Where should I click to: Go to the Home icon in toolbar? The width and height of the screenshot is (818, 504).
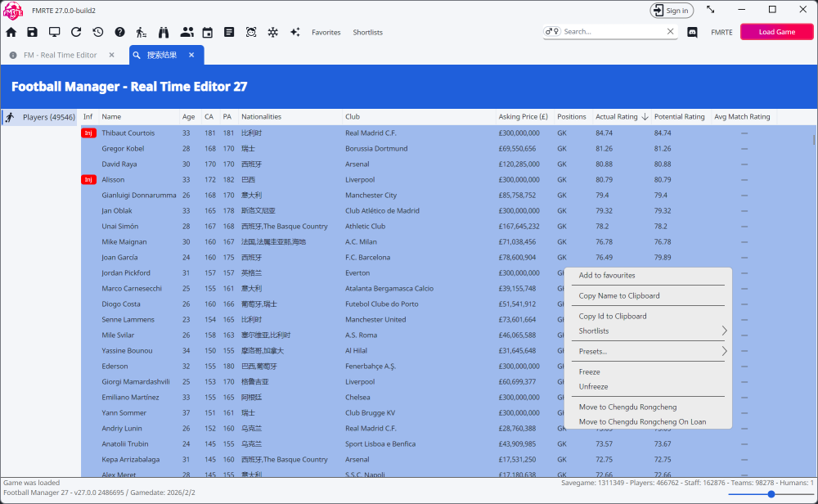(11, 33)
